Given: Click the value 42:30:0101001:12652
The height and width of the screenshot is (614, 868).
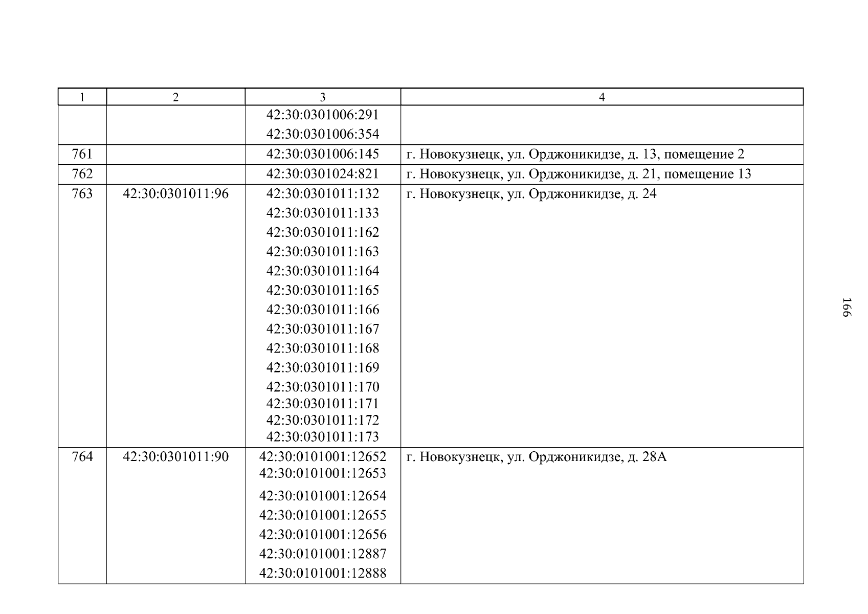Looking at the screenshot, I should click(x=323, y=456).
